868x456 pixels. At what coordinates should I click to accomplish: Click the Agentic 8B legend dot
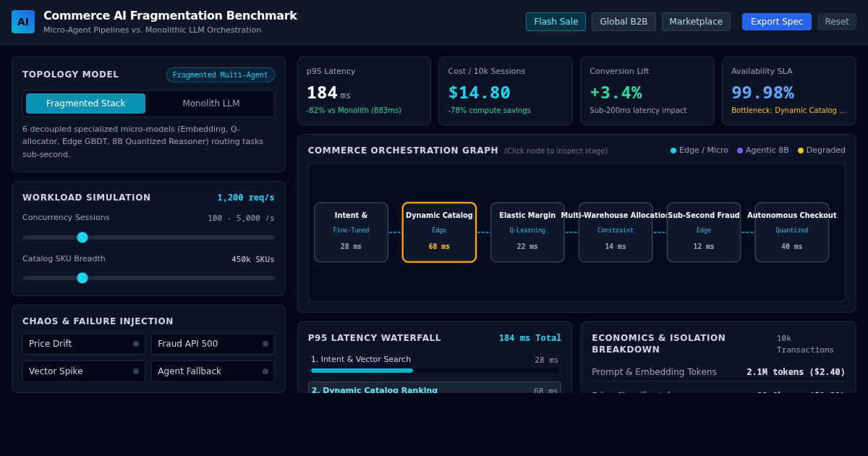740,151
